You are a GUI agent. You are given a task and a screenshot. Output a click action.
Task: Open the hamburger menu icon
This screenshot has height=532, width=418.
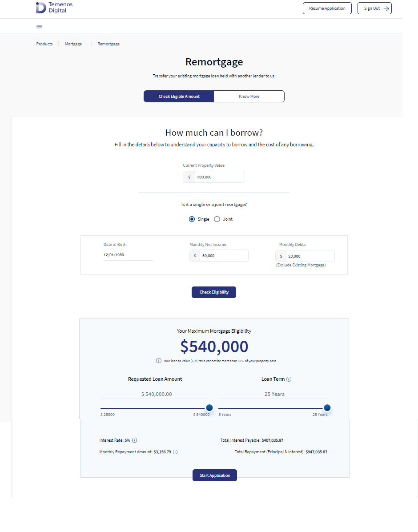click(40, 26)
